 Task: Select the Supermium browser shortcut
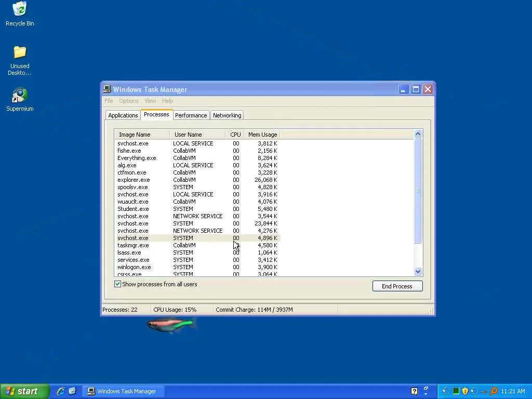click(x=20, y=99)
